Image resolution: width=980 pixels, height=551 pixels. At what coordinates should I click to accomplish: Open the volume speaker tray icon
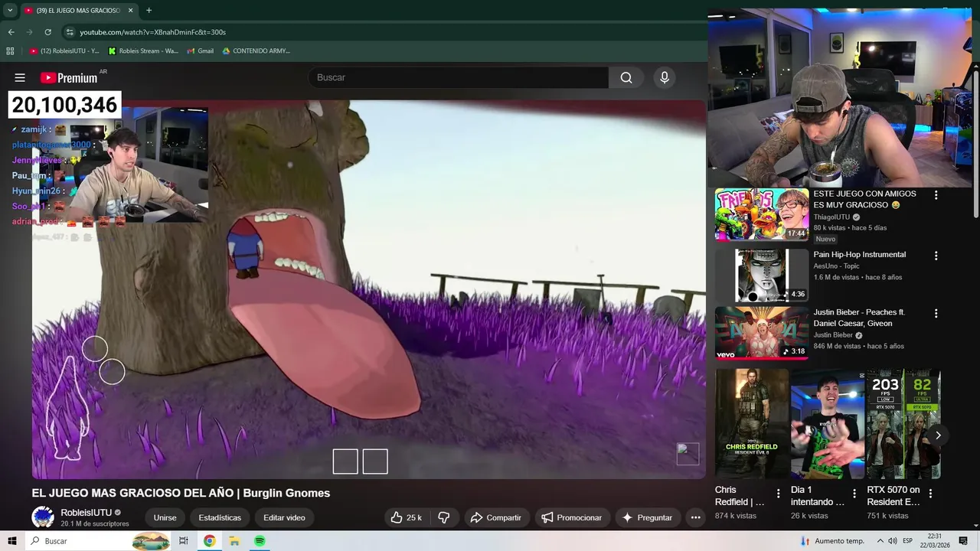click(x=892, y=541)
